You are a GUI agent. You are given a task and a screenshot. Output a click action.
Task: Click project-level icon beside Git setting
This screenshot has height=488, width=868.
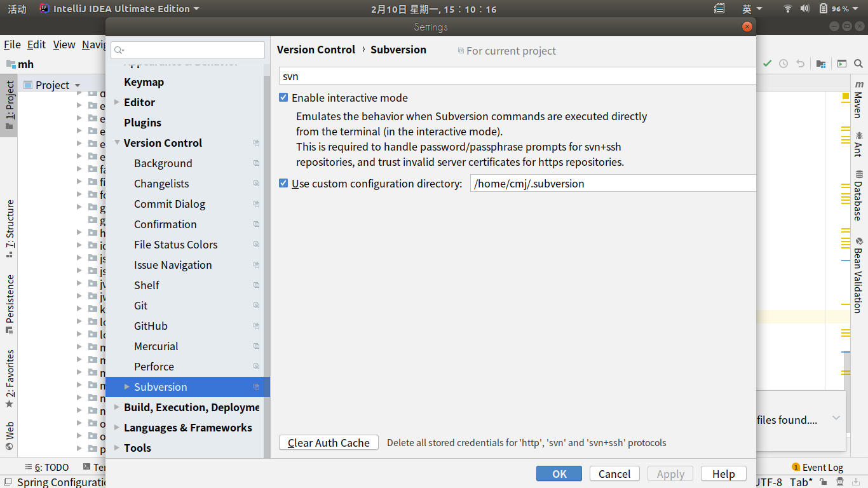(257, 306)
